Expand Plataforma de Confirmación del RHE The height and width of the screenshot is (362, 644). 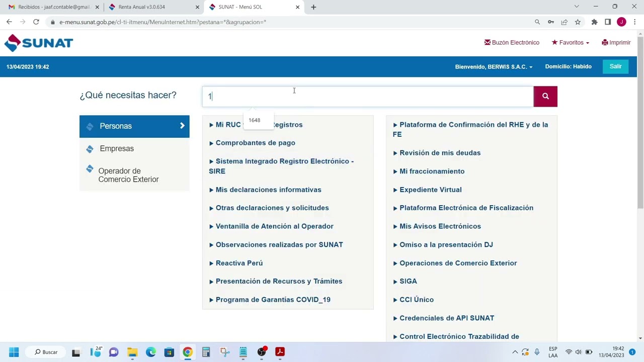[x=470, y=129]
